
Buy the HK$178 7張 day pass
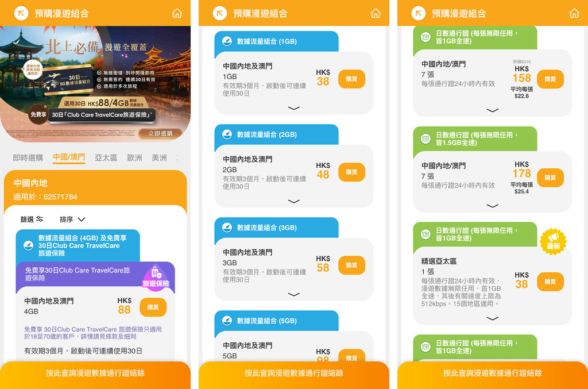[550, 178]
